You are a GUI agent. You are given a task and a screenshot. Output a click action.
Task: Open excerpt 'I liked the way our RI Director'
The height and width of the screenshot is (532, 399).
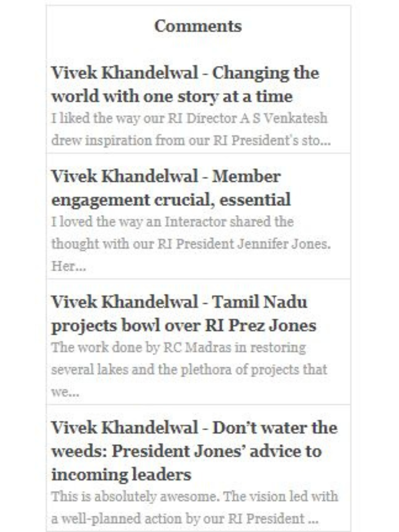click(x=191, y=129)
